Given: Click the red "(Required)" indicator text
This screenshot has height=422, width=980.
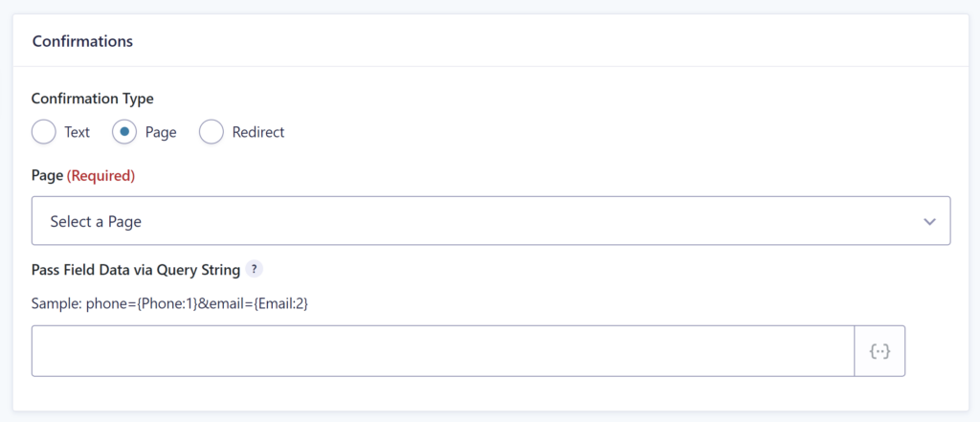Looking at the screenshot, I should point(100,176).
